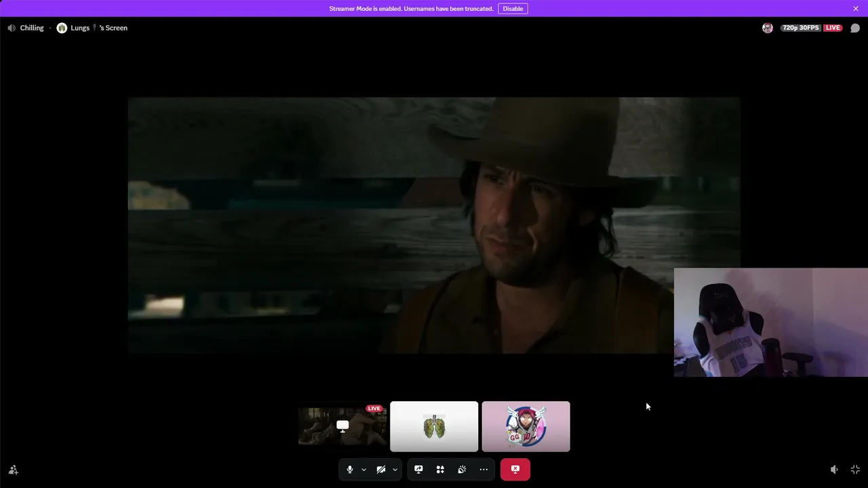Click the LIVE badge on the stream thumbnail
Viewport: 868px width, 488px height.
click(x=374, y=409)
